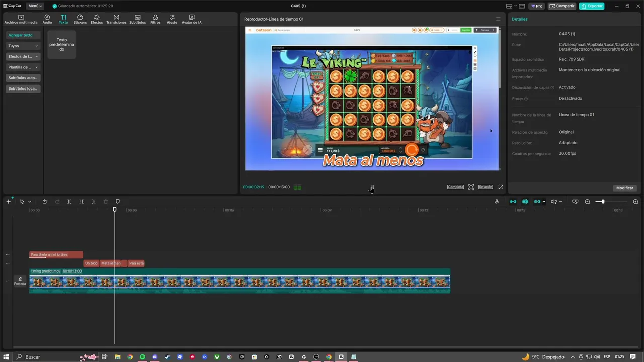Open the preview axis dropdown arrow

click(x=561, y=202)
